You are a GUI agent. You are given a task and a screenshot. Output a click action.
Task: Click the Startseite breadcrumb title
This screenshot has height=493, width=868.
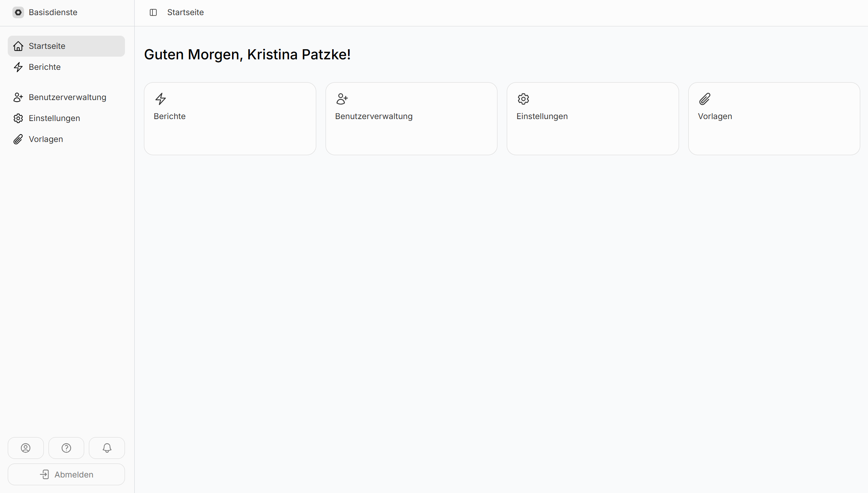(185, 12)
